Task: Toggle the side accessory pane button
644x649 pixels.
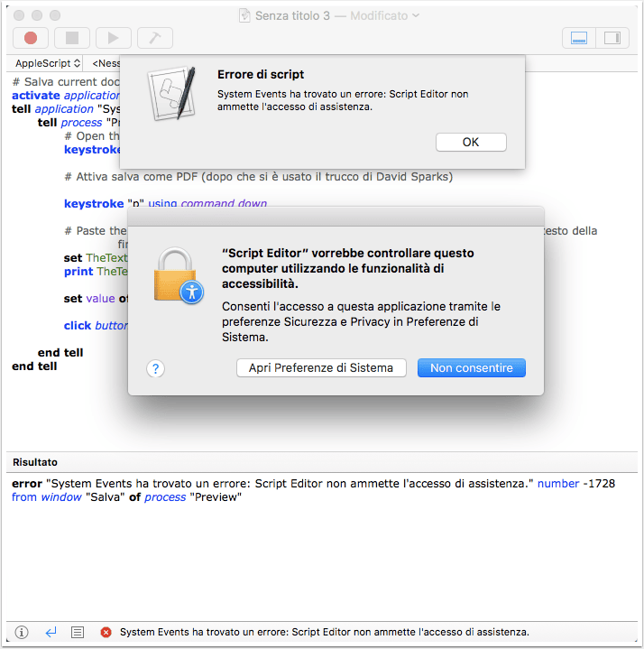Action: pyautogui.click(x=612, y=38)
